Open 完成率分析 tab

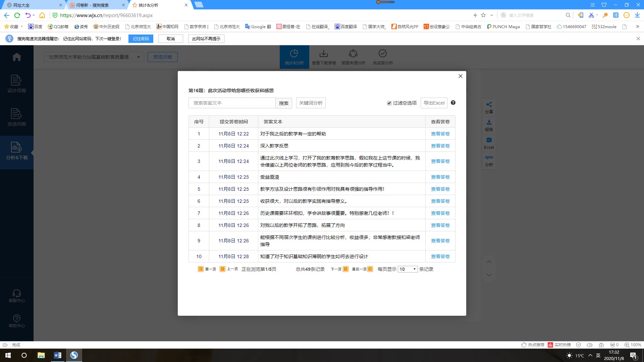point(383,57)
